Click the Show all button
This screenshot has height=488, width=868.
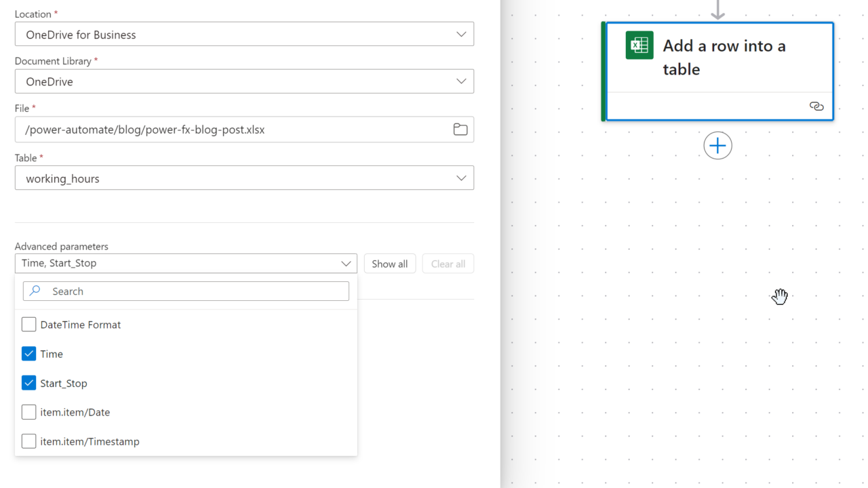point(390,264)
